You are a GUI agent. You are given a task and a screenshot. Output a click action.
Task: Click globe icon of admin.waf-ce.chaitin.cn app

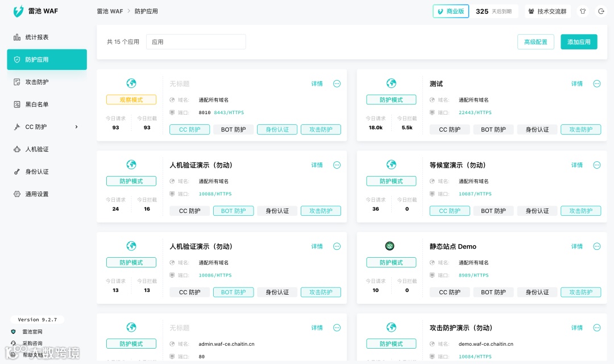point(131,327)
